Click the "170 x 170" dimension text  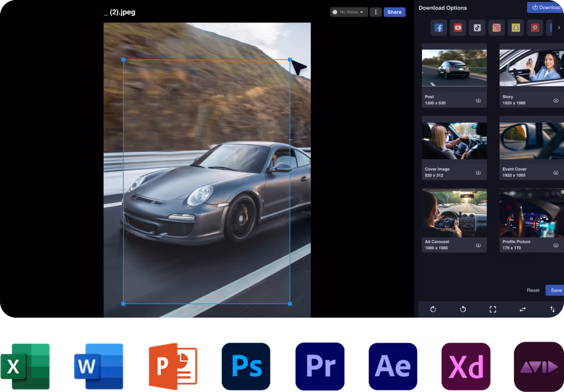point(512,248)
